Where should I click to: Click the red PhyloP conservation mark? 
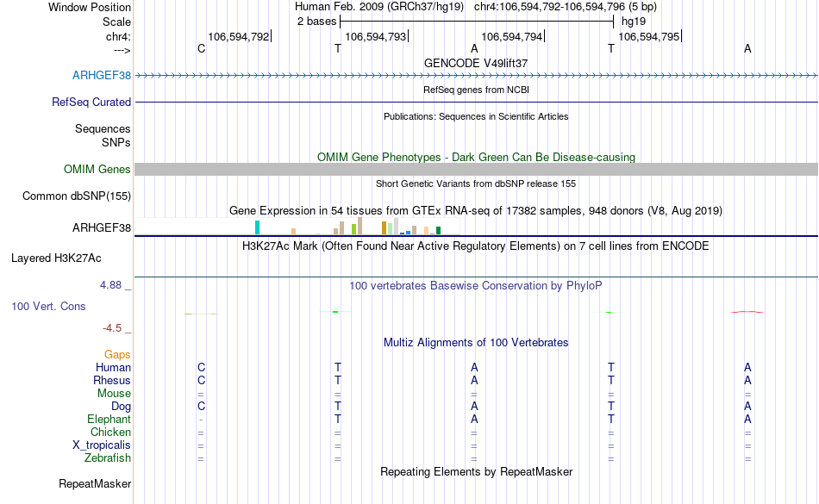point(747,312)
